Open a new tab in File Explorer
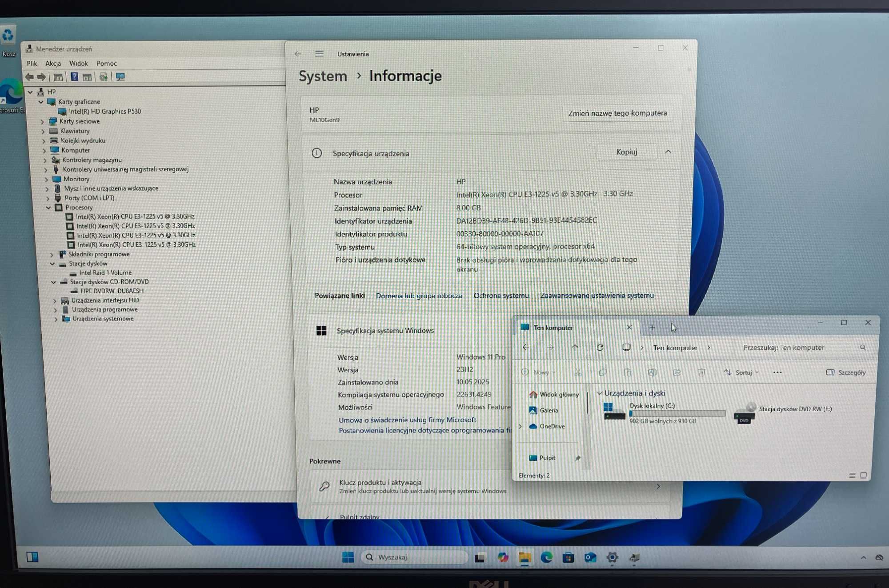This screenshot has width=889, height=588. click(652, 328)
